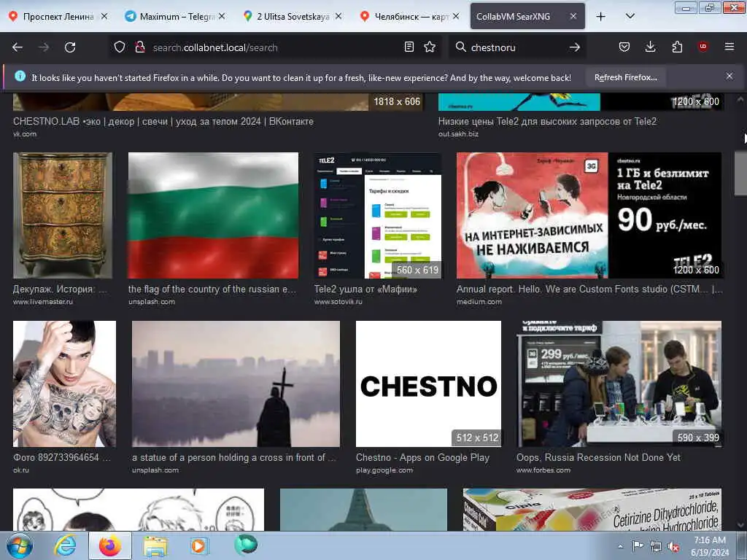Open the tattooed man photo thumbnail

tap(64, 384)
